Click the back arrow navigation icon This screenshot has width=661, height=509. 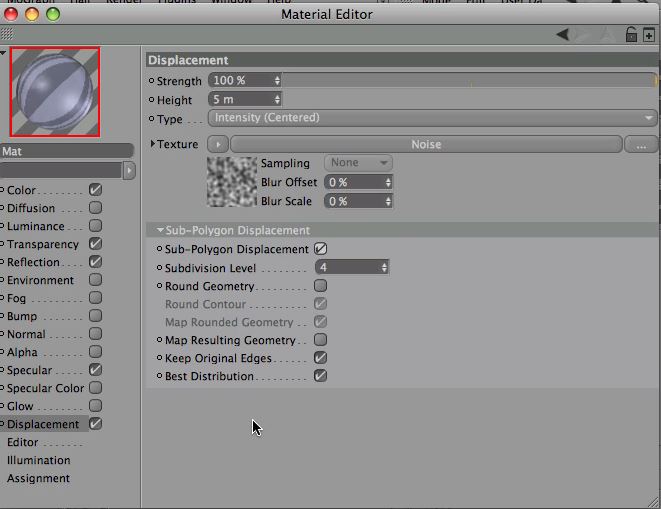pos(563,35)
